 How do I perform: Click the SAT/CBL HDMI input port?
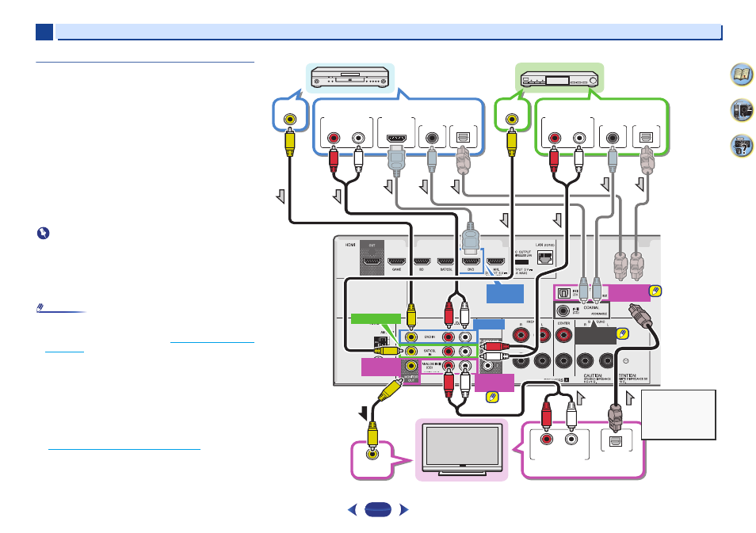point(445,261)
